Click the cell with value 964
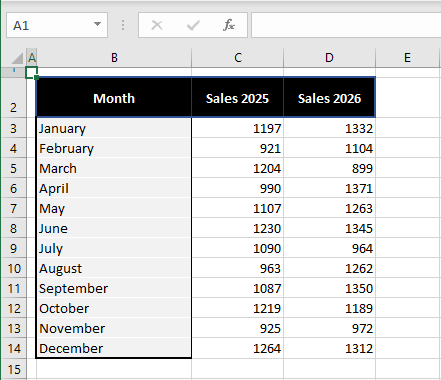Image resolution: width=441 pixels, height=380 pixels. click(x=329, y=248)
